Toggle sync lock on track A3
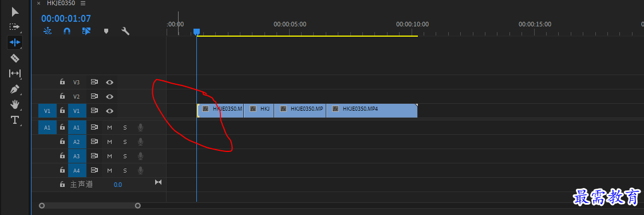The image size is (644, 215). (94, 156)
